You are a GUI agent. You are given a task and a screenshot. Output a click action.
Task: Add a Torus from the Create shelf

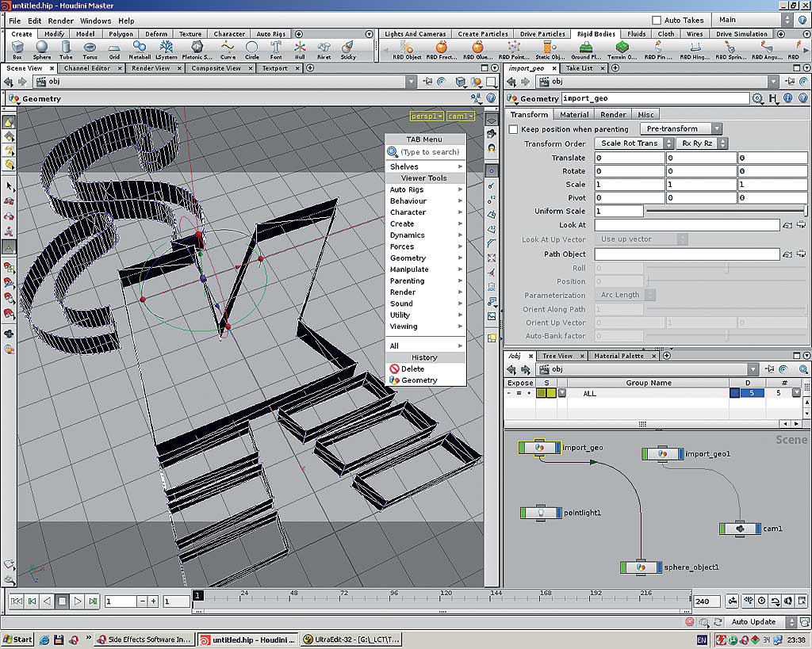point(90,50)
